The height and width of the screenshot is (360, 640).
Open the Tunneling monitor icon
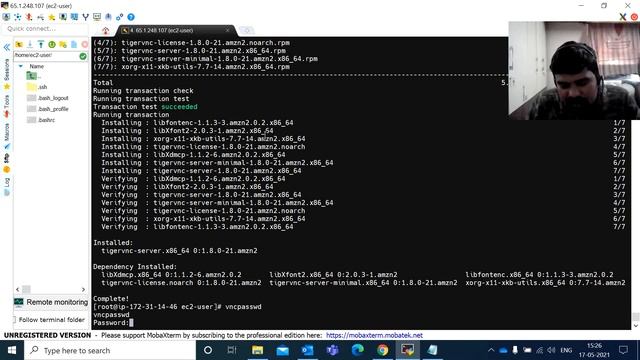97,17
